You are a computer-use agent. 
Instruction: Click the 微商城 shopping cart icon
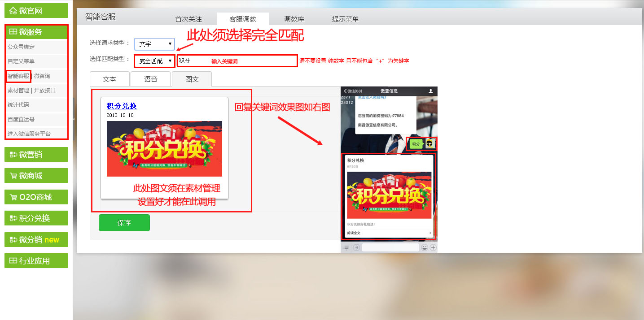click(13, 176)
